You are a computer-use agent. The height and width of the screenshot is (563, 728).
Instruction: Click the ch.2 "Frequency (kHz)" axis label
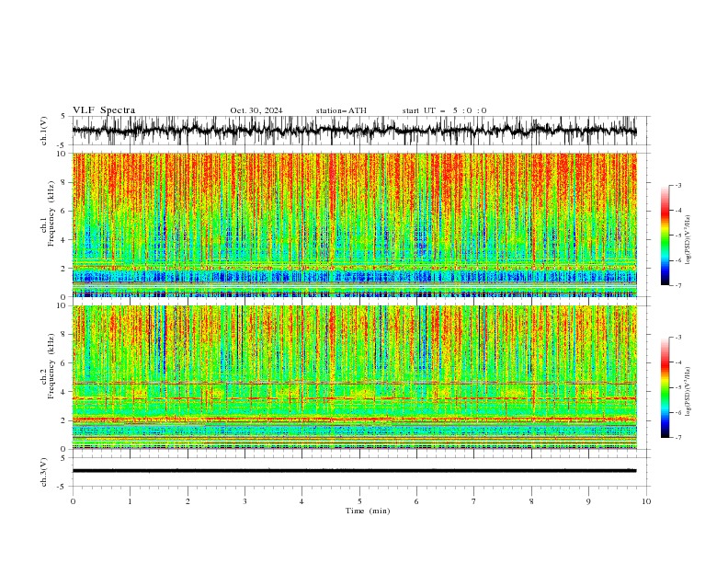tap(51, 365)
